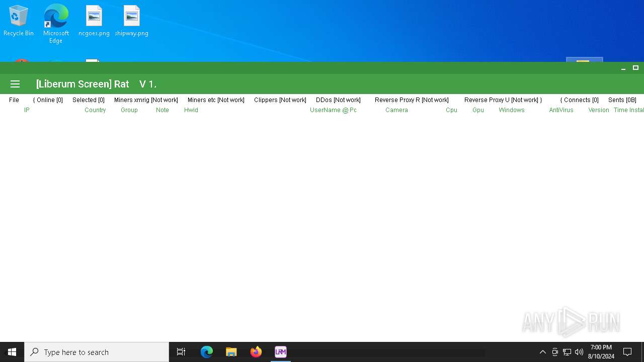Viewport: 644px width, 362px height.
Task: Sort by the Group column header
Action: [x=129, y=110]
